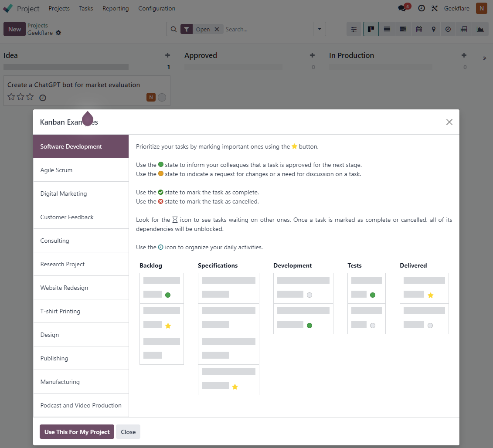Screen dimensions: 493x448
Task: Select Podcast and Video Production example
Action: pos(81,406)
